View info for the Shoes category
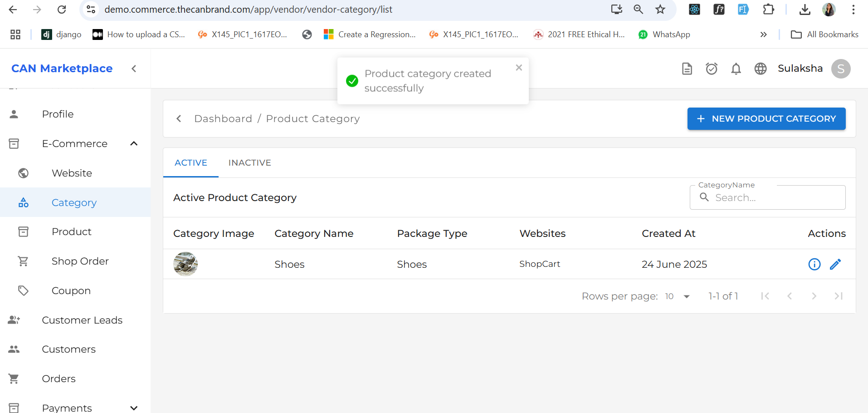Image resolution: width=868 pixels, height=413 pixels. (814, 264)
